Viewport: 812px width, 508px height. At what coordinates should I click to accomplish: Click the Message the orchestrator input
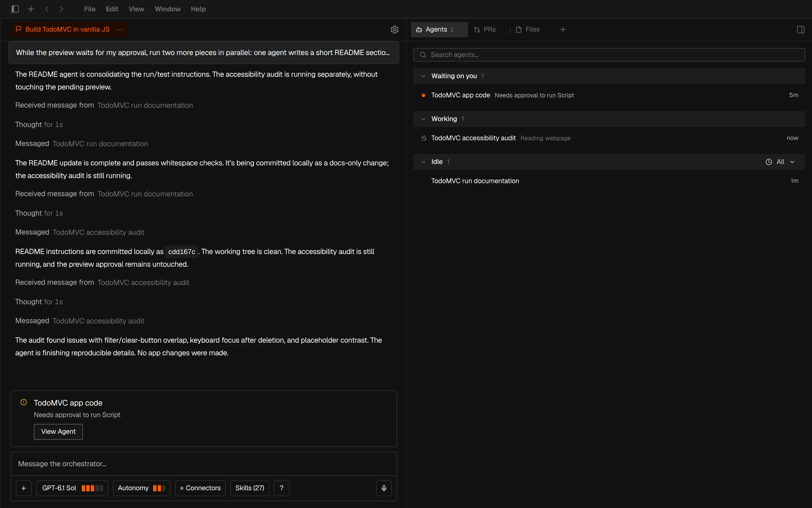point(204,464)
